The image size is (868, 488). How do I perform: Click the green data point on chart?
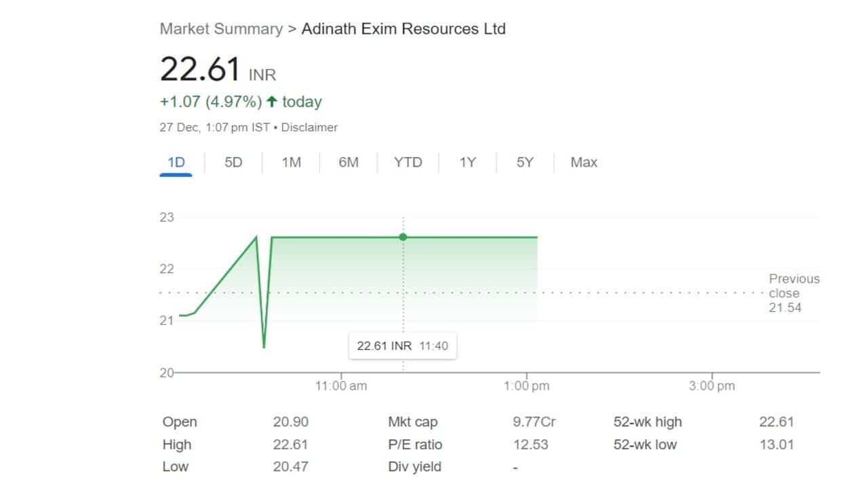(403, 237)
